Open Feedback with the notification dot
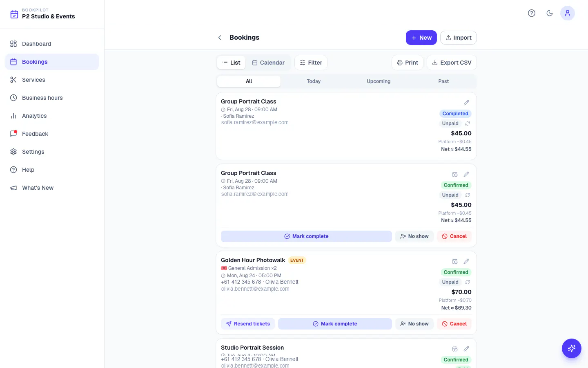Screen dimensions: 588x368 pos(52,134)
